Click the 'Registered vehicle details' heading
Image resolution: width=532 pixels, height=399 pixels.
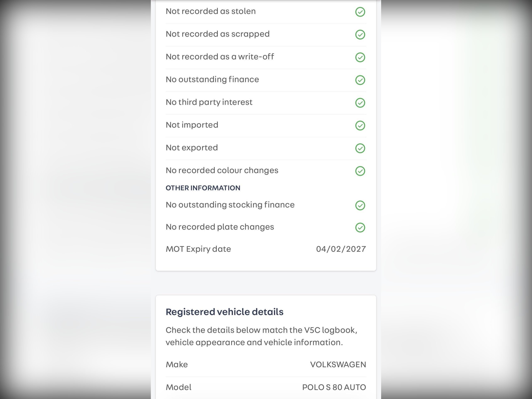(x=224, y=312)
